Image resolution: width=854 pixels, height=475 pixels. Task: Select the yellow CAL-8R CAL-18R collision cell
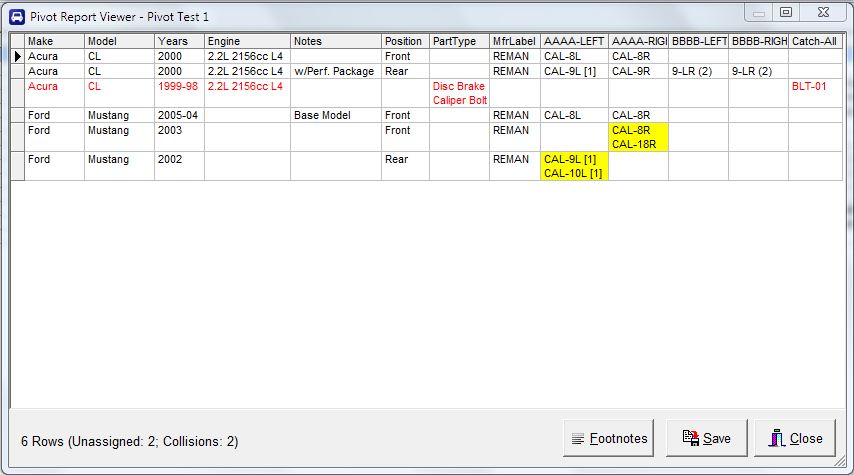(x=638, y=137)
